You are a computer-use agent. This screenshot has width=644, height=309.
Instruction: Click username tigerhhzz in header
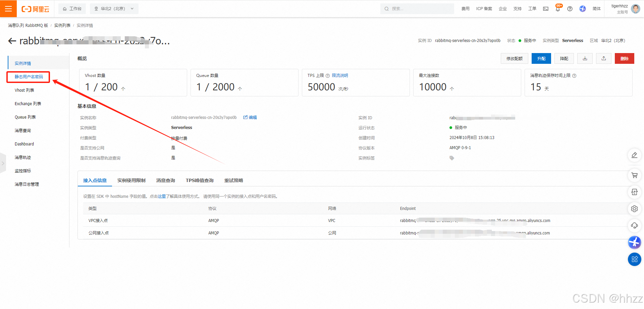point(620,6)
